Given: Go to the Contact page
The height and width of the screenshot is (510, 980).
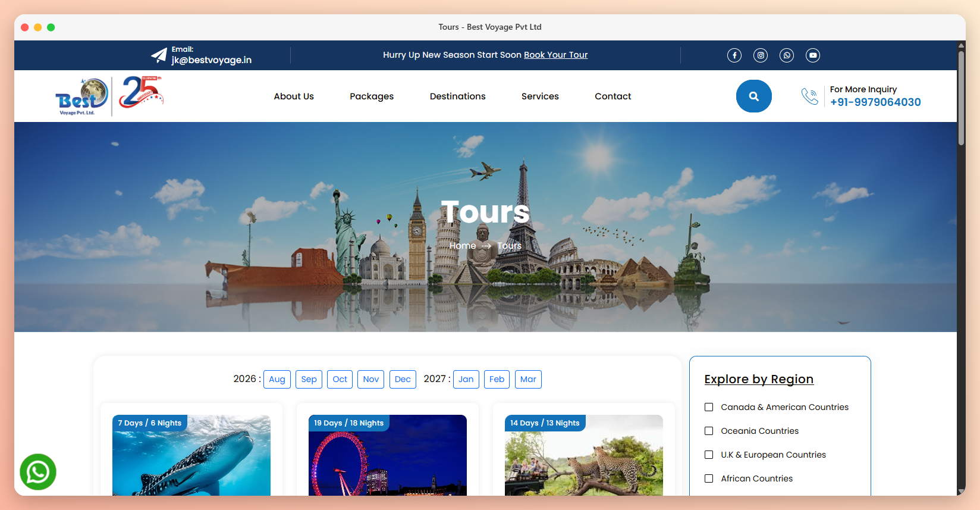Looking at the screenshot, I should click(613, 96).
